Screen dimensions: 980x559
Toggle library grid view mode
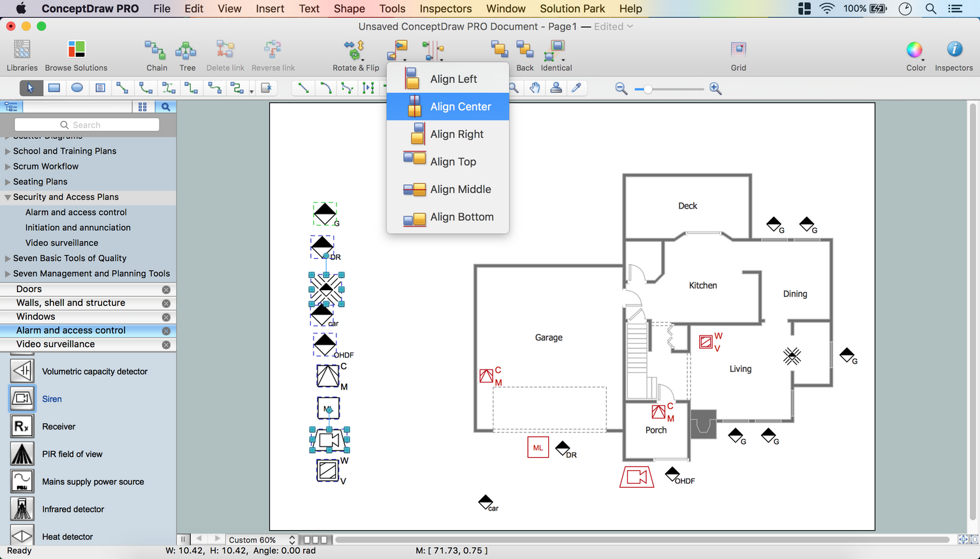142,107
